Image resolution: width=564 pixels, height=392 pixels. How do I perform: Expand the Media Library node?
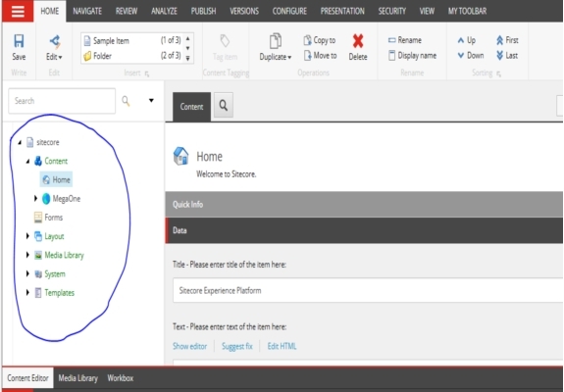tap(27, 255)
